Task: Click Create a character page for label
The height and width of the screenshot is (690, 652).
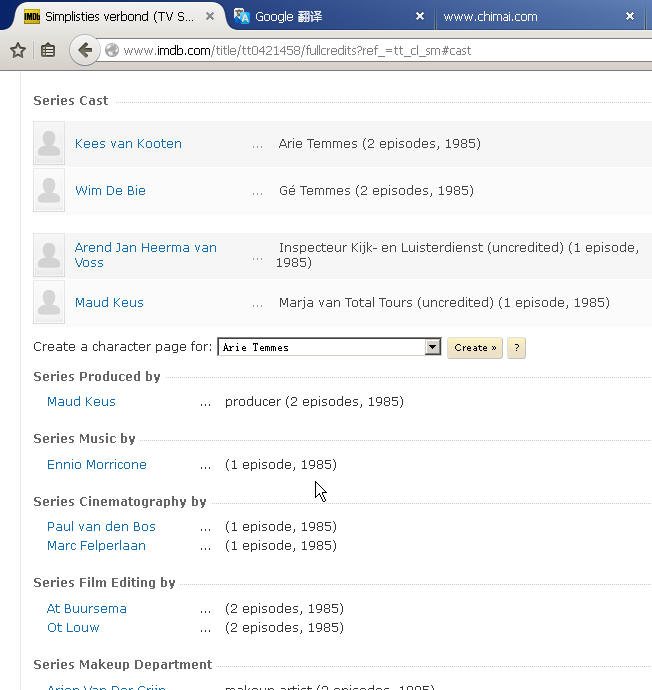Action: pyautogui.click(x=123, y=347)
